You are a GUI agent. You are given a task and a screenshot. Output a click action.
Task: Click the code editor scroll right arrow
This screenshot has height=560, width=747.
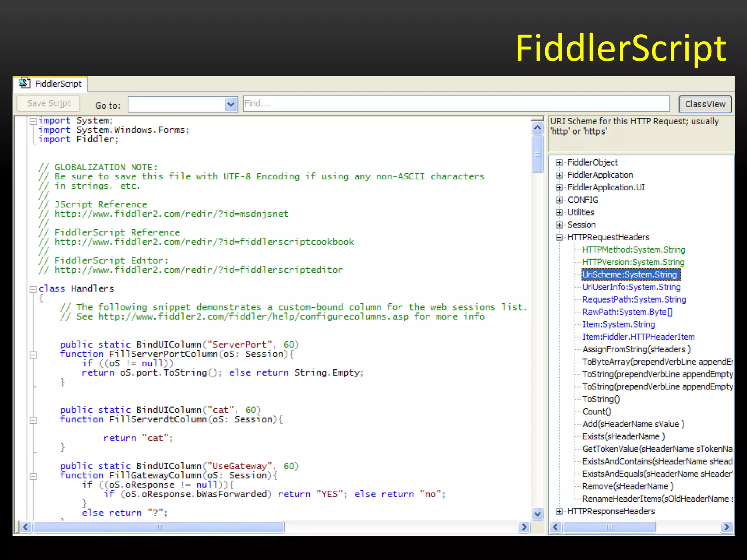tap(524, 527)
